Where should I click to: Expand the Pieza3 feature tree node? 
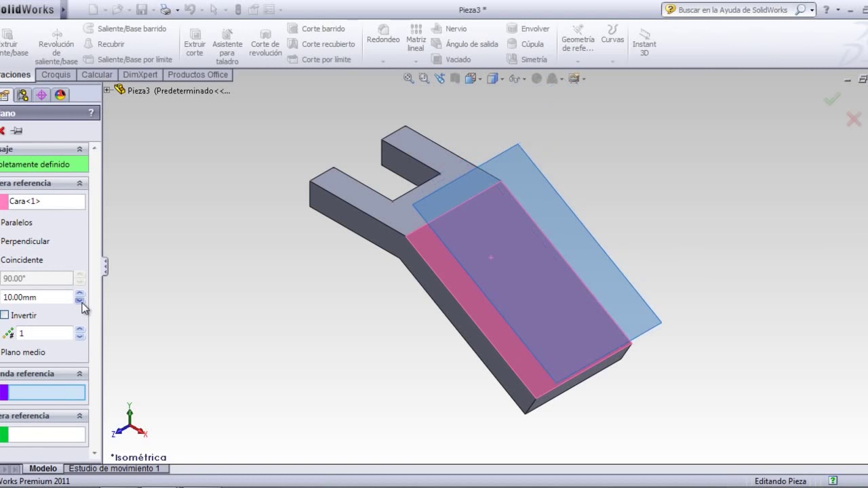point(107,90)
